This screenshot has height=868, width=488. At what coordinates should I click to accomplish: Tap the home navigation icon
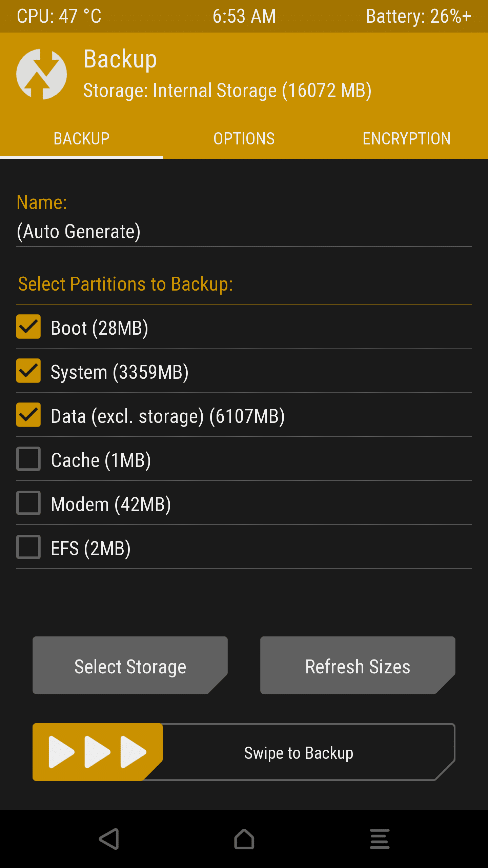[244, 839]
